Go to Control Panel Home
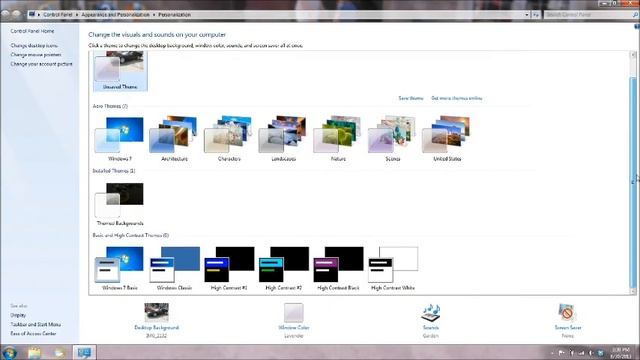 [x=32, y=31]
